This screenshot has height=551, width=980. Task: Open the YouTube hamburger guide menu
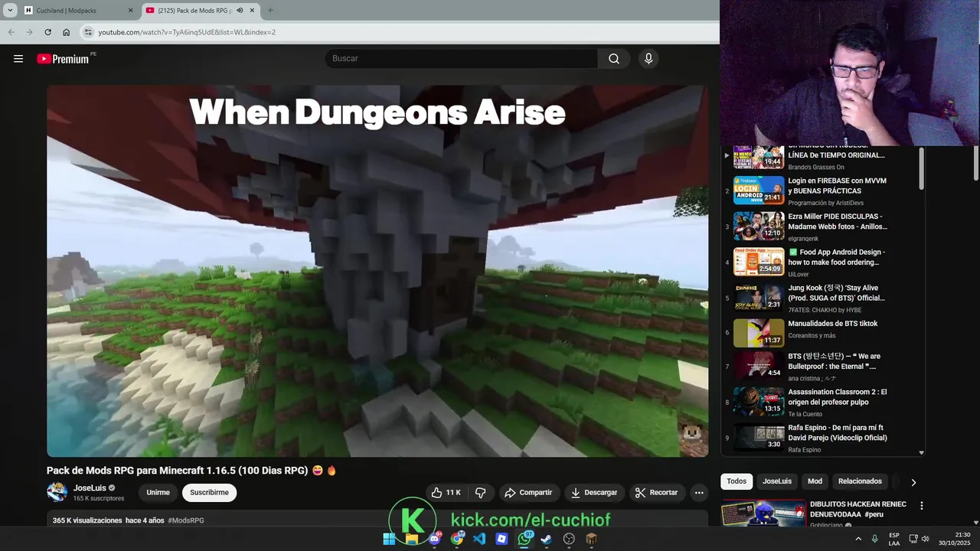(18, 59)
